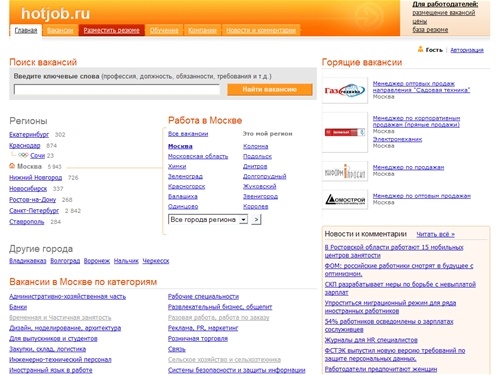Viewport: 500px width, 375px height.
Task: Select the Сочи city link
Action: pyautogui.click(x=37, y=155)
